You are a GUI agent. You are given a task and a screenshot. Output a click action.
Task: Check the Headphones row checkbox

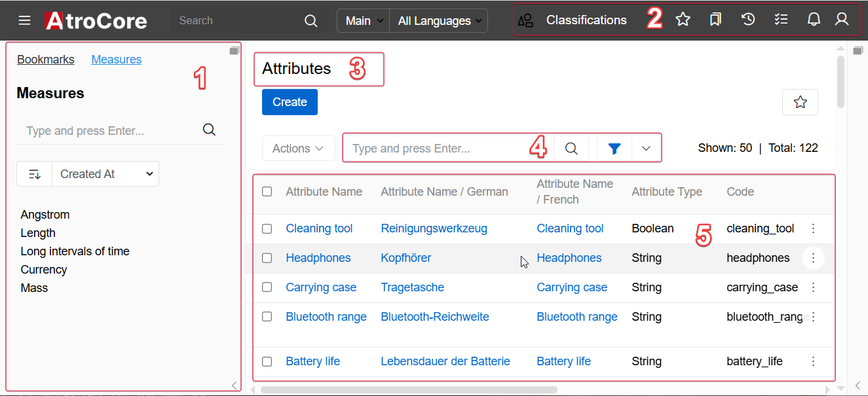pyautogui.click(x=267, y=258)
